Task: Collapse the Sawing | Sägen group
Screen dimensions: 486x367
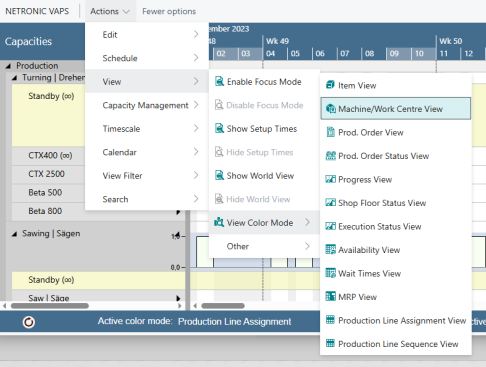Action: coord(14,234)
